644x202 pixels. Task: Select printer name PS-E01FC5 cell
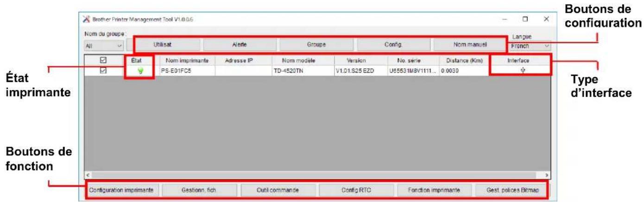pos(187,71)
